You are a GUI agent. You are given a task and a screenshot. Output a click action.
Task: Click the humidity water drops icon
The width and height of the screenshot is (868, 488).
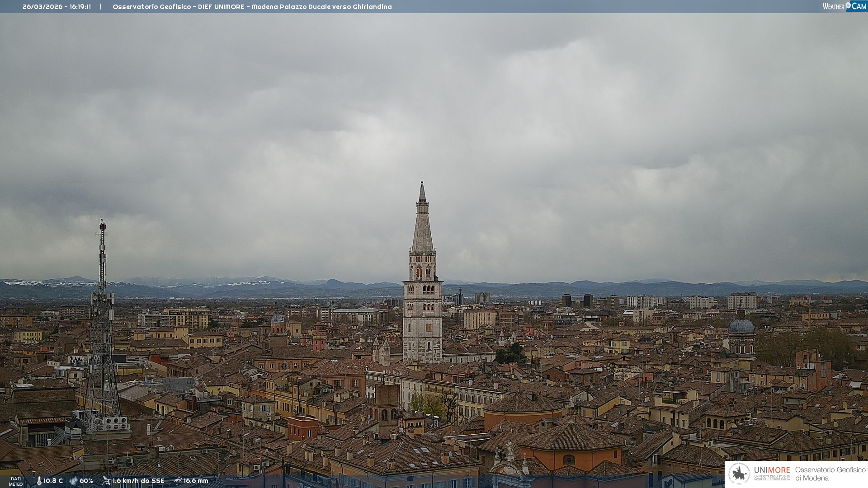coord(73,481)
